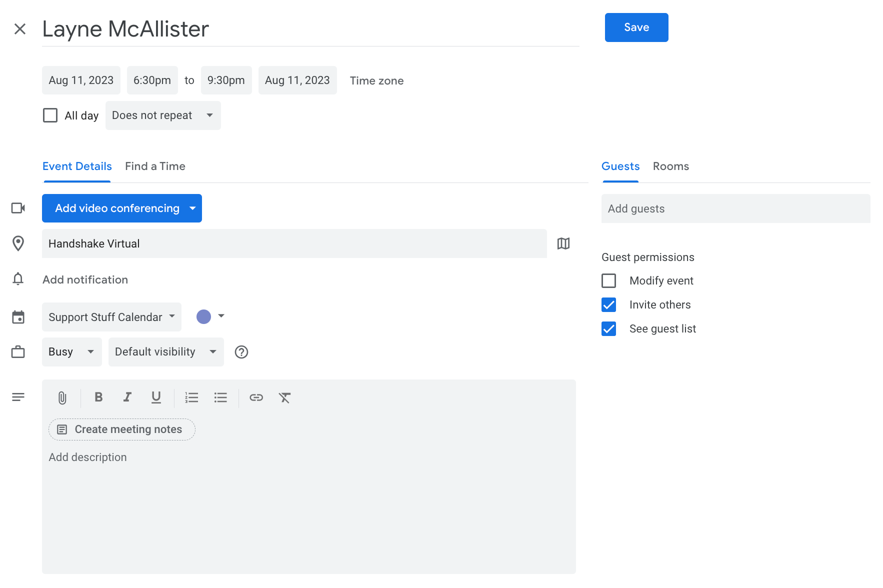
Task: Insert a numbered list
Action: (x=191, y=397)
